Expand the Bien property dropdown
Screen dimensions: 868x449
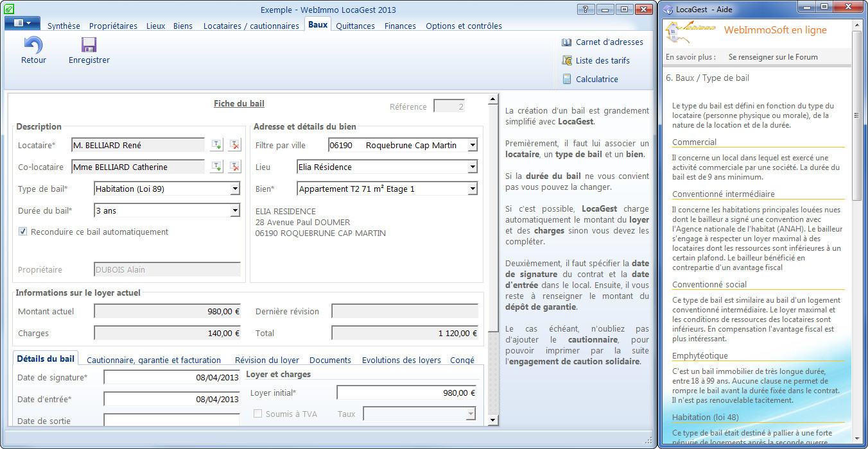(473, 189)
